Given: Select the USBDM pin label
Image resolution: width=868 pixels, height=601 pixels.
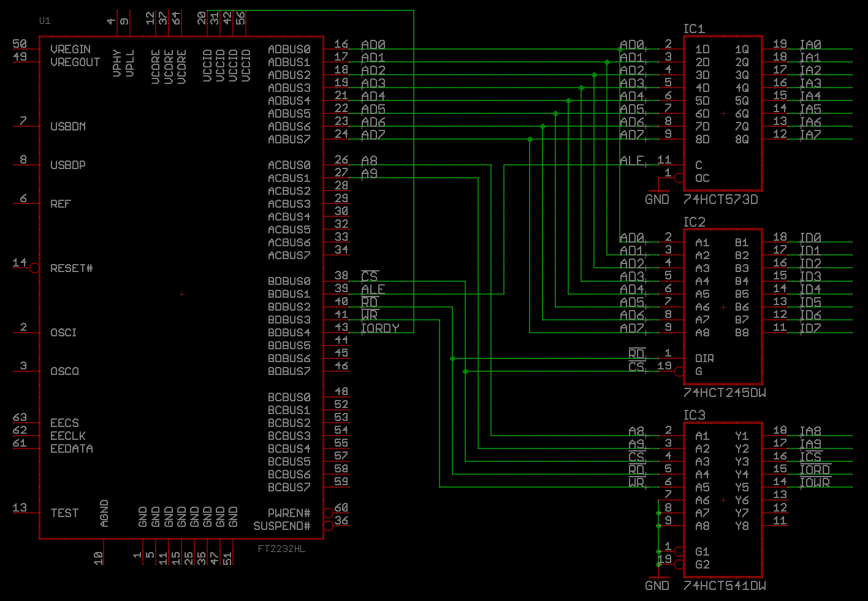Looking at the screenshot, I should pos(68,126).
